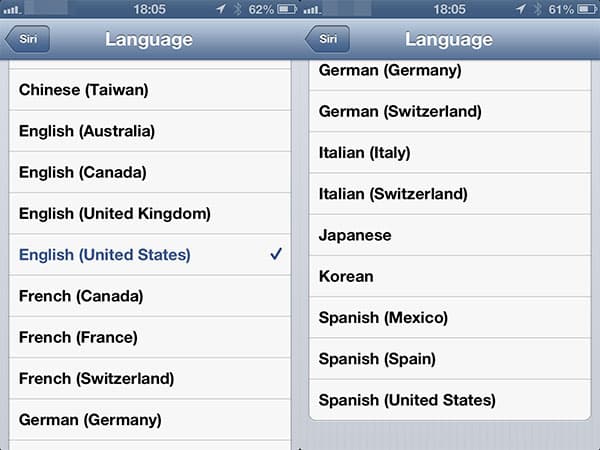Select Spanish (United States) language

pyautogui.click(x=450, y=400)
